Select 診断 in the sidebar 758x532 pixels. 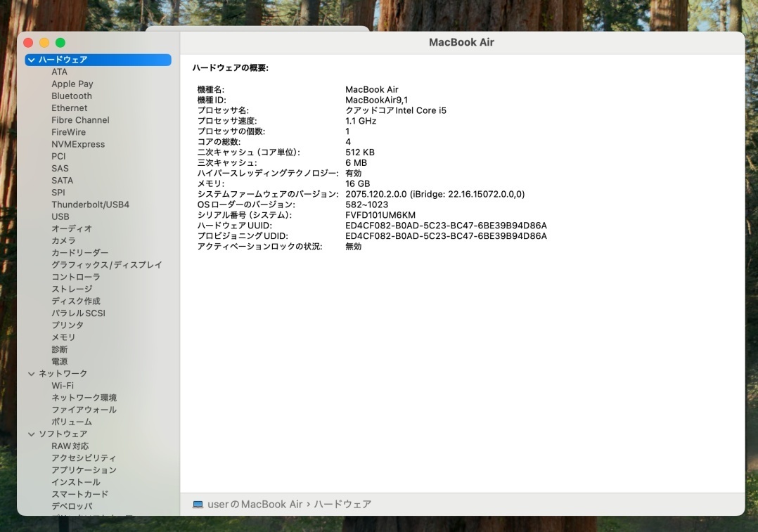60,349
